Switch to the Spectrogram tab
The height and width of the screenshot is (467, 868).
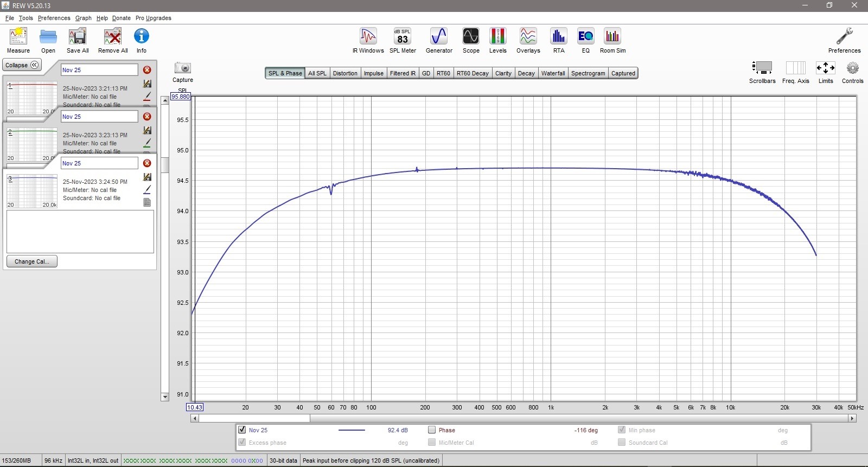[588, 73]
